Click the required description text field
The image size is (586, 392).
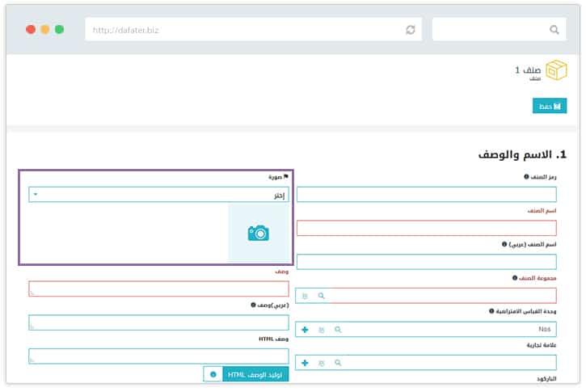point(158,289)
